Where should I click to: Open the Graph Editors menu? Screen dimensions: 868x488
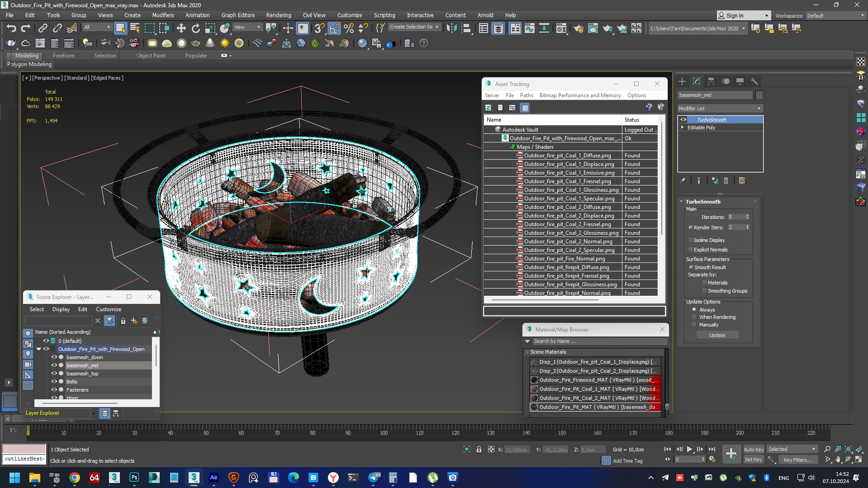[238, 15]
